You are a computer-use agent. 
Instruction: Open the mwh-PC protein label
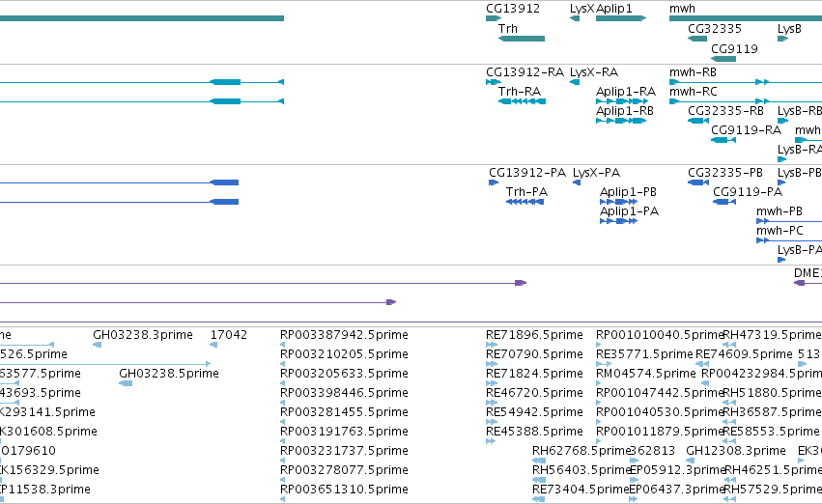(779, 231)
